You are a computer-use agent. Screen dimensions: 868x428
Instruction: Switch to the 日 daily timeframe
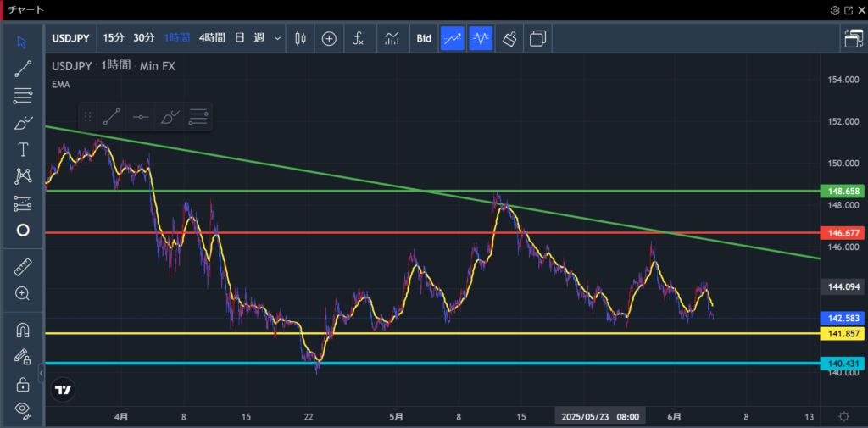[x=239, y=37]
